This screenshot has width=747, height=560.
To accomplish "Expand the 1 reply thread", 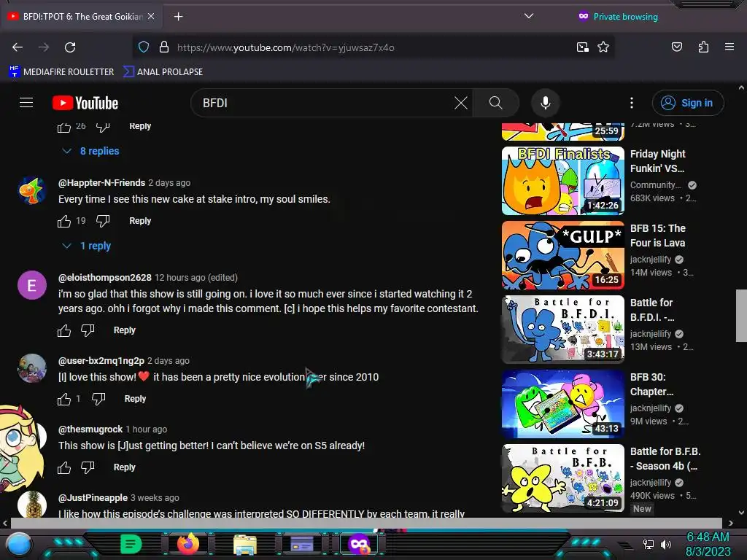I will (x=87, y=246).
